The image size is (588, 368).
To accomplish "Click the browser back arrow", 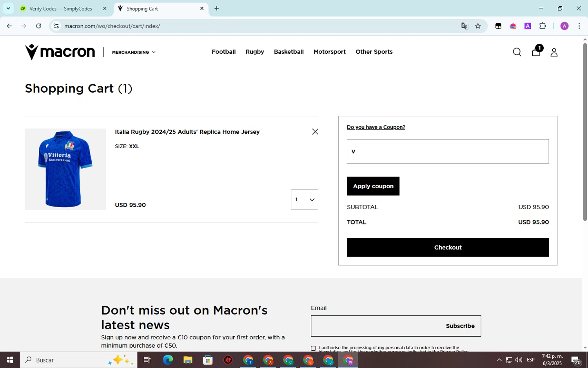I will pyautogui.click(x=9, y=26).
